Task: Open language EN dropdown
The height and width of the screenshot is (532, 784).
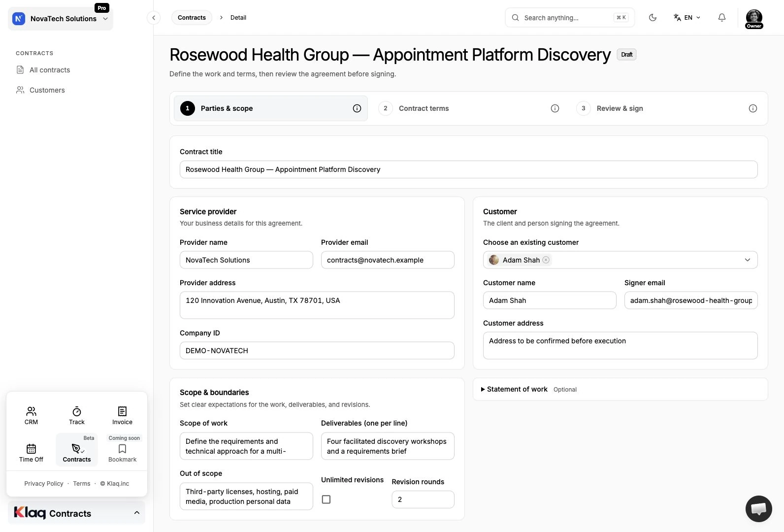Action: tap(687, 18)
